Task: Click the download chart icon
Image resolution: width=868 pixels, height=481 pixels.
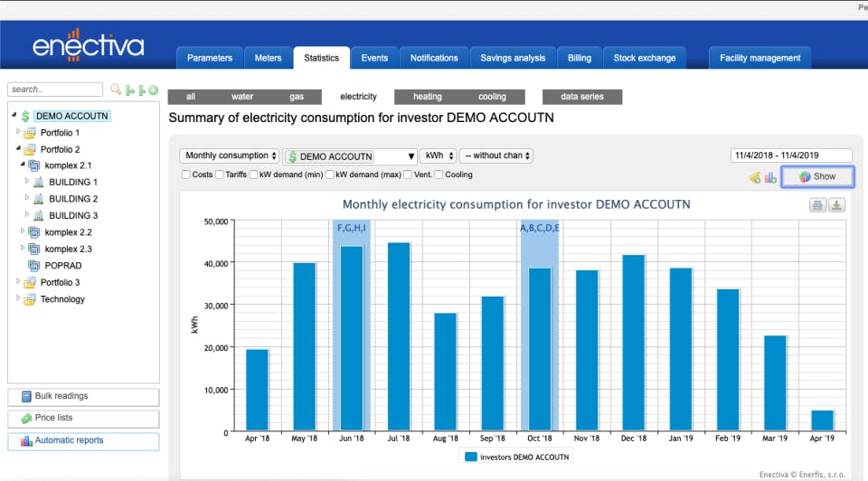Action: point(836,205)
